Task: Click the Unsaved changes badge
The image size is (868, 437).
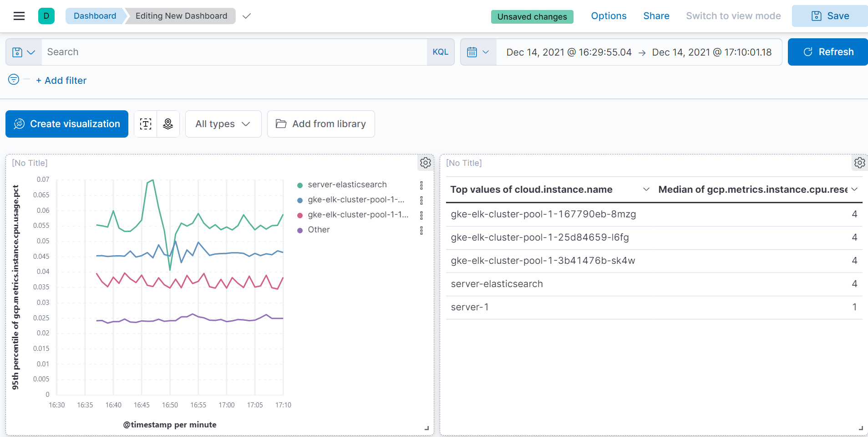Action: 532,17
